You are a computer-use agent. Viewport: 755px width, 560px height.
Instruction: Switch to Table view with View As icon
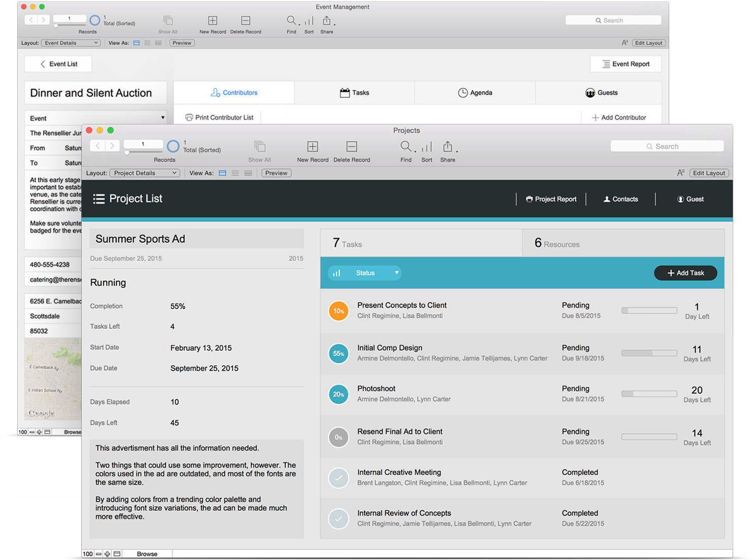(x=248, y=173)
